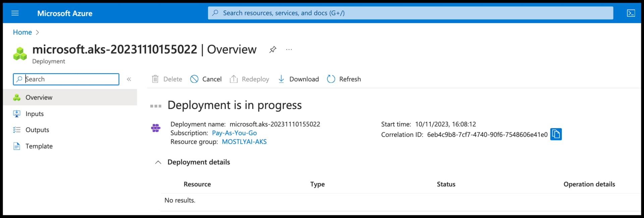Open the hamburger portal menu

[15, 13]
